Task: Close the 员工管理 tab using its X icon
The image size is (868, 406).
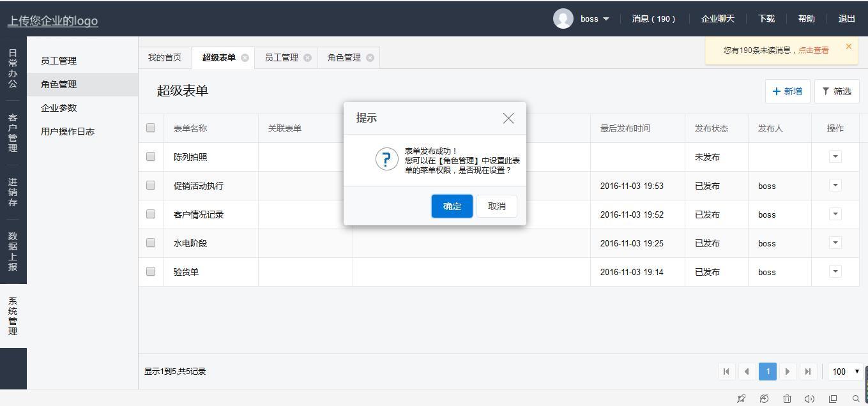Action: point(307,57)
